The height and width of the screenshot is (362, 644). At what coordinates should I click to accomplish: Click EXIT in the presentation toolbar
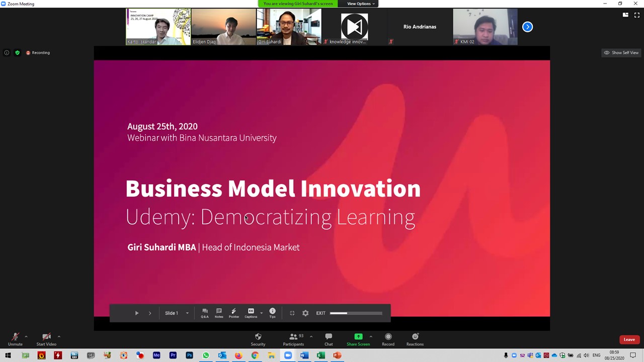tap(320, 313)
